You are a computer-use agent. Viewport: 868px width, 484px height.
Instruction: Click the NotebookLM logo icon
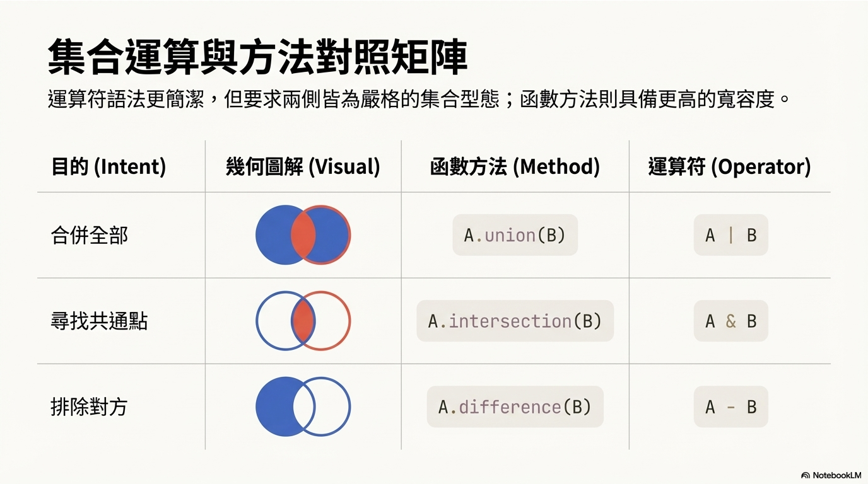[x=806, y=475]
